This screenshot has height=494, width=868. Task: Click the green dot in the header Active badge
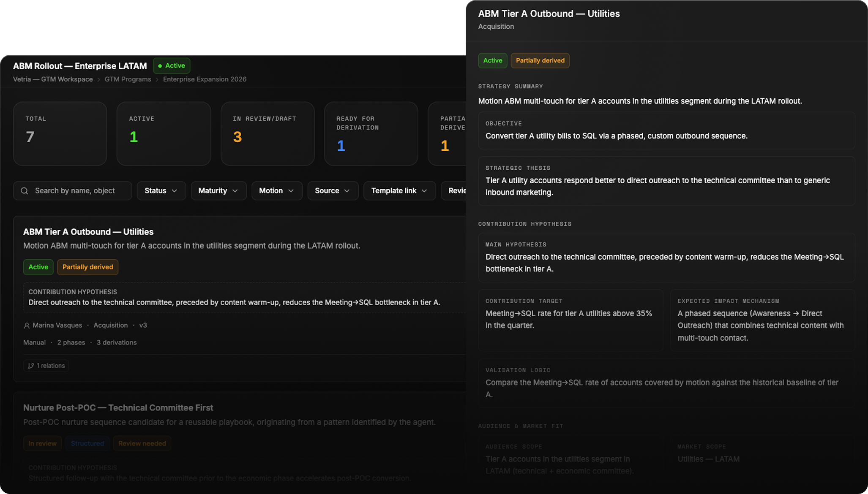pyautogui.click(x=160, y=66)
